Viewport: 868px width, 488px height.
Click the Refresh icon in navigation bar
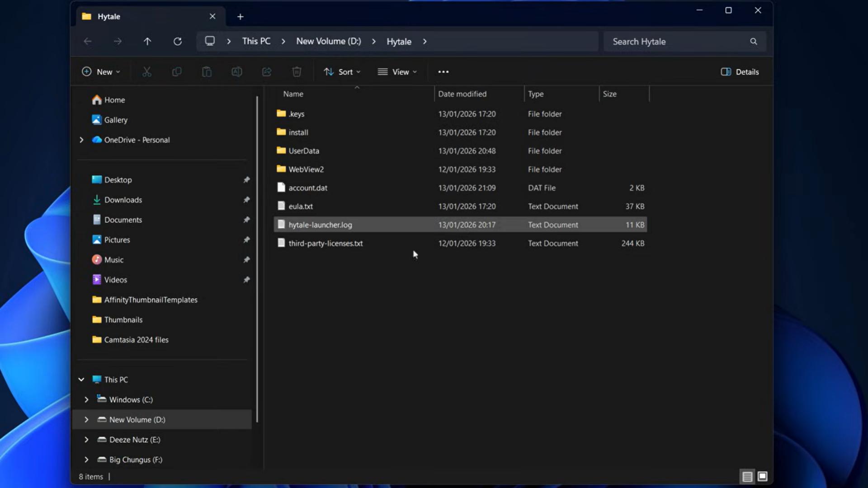coord(178,42)
